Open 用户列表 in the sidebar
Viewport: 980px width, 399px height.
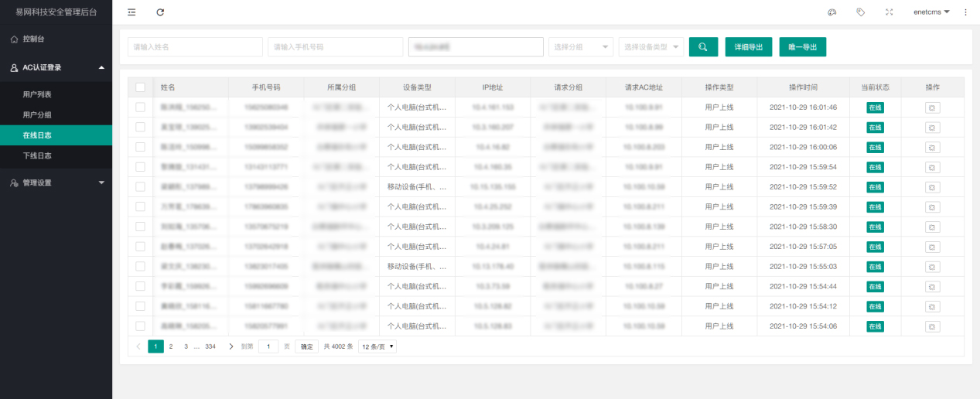point(37,94)
